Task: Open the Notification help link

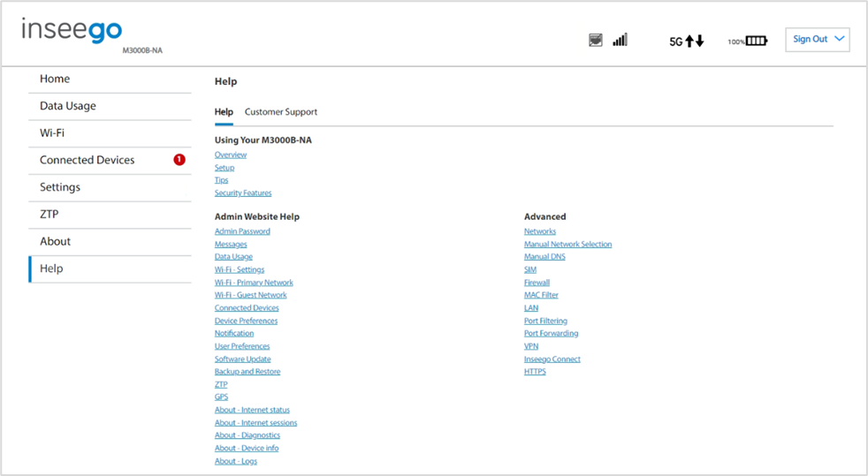Action: click(234, 333)
